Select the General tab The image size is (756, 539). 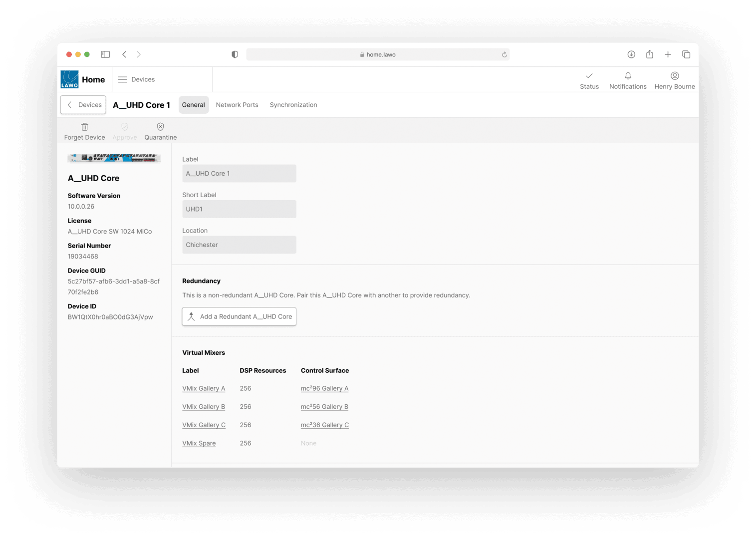[194, 105]
